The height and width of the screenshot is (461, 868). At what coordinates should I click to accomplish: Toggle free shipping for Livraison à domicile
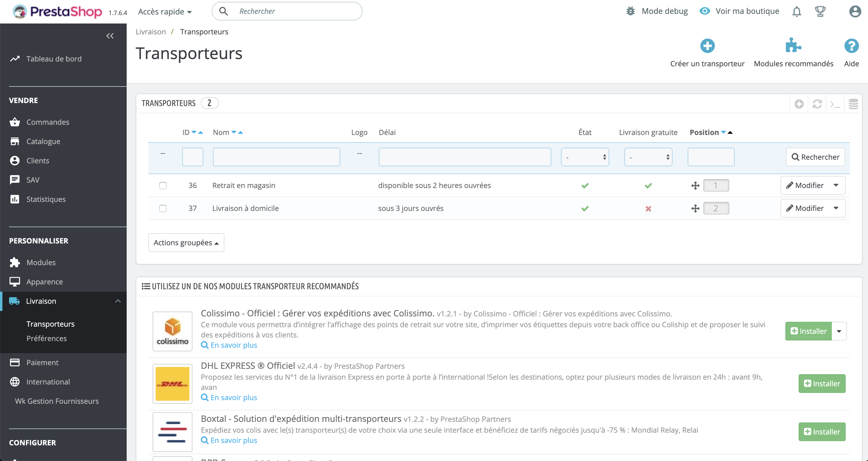tap(648, 209)
